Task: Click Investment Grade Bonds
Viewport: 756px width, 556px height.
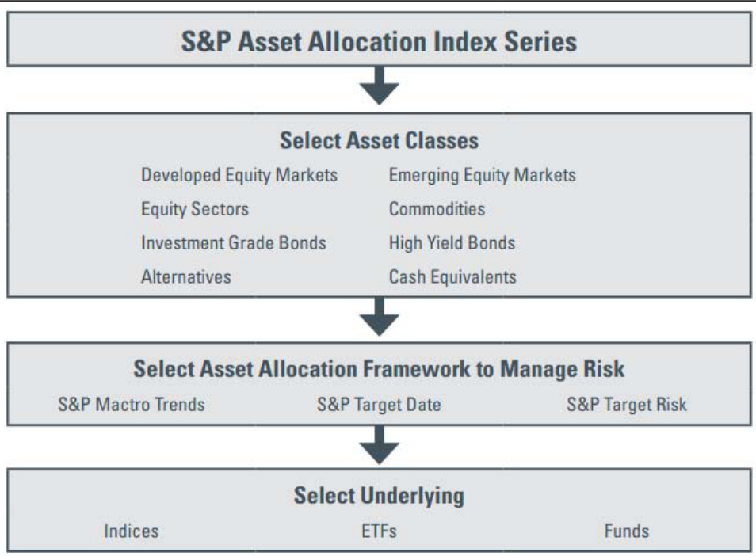Action: [x=234, y=243]
